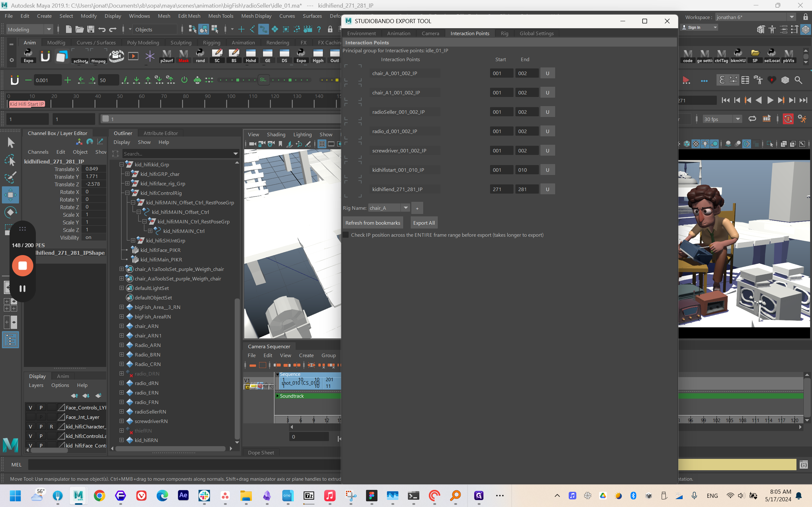Switch to the Global Settings tab
This screenshot has width=812, height=507.
pyautogui.click(x=536, y=33)
